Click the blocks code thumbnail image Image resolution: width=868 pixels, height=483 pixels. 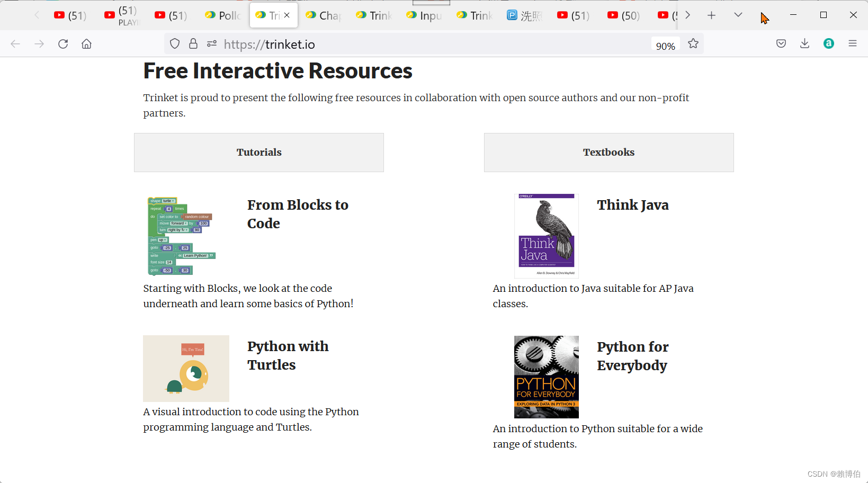(x=182, y=236)
